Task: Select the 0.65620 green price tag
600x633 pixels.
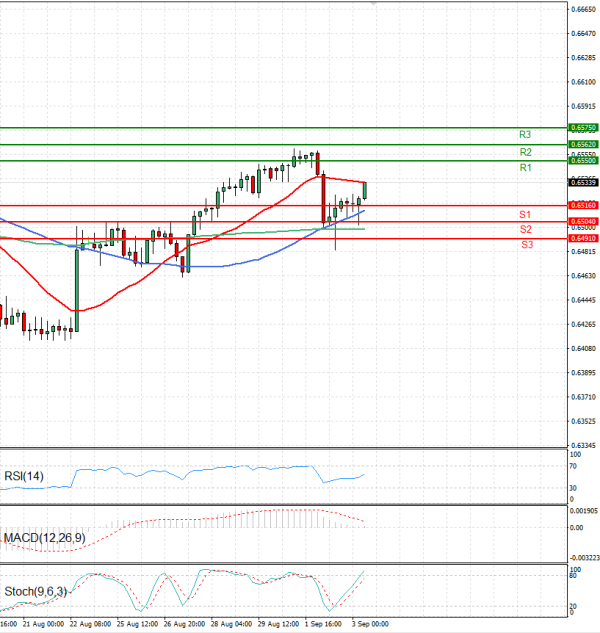Action: coord(583,144)
